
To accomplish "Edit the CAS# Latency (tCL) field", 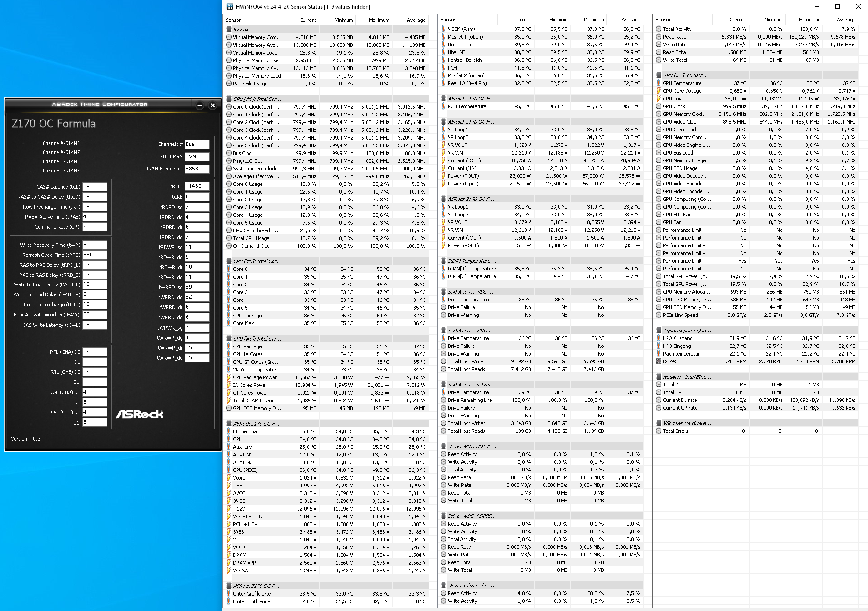I will tap(95, 187).
